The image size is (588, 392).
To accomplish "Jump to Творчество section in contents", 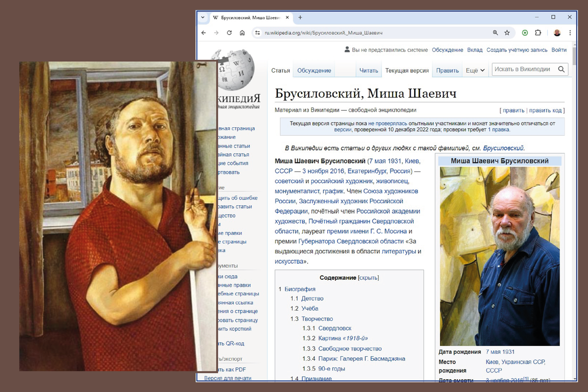I will (x=317, y=318).
